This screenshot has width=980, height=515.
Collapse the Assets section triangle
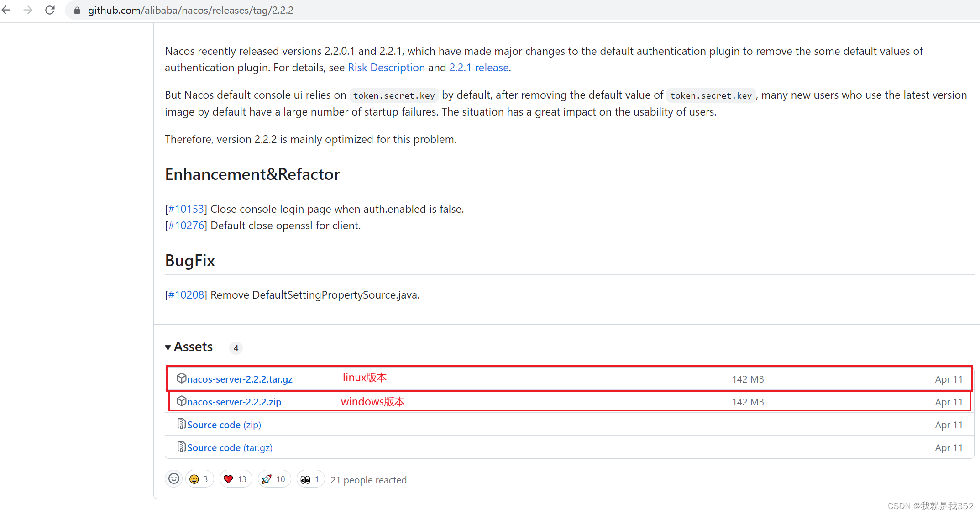tap(168, 347)
